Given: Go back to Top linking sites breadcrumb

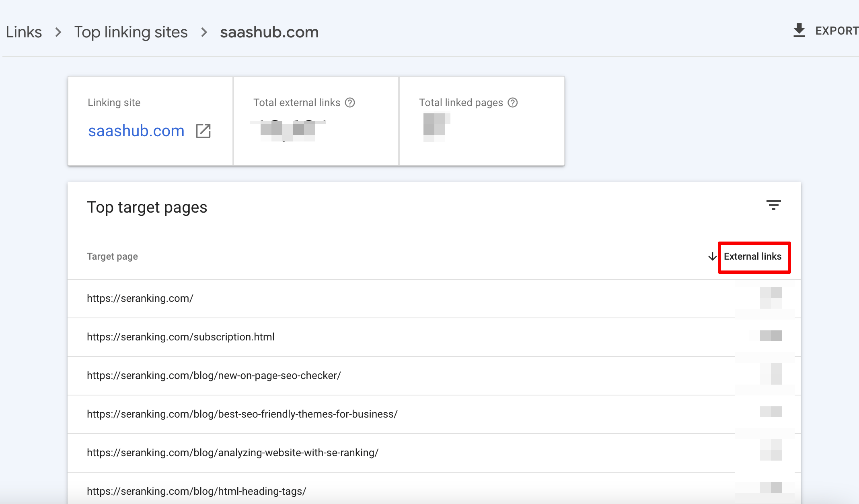Looking at the screenshot, I should 131,32.
